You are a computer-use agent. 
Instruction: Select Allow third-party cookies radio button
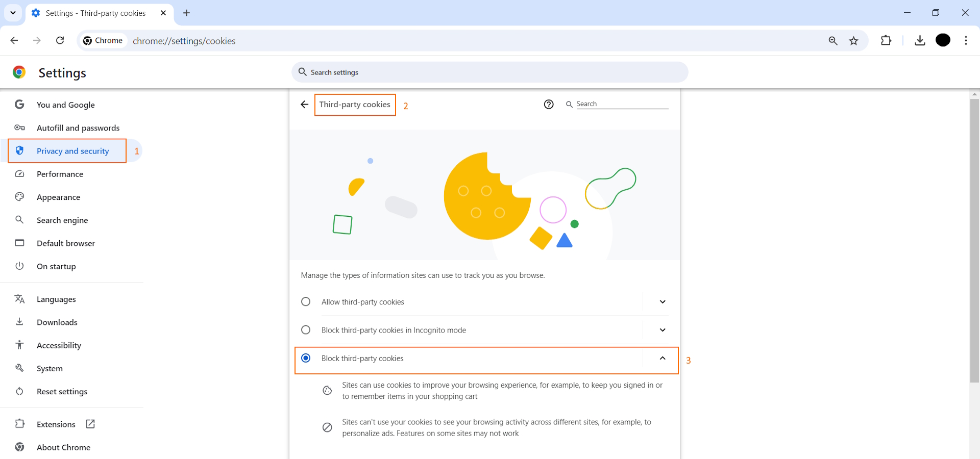click(306, 301)
